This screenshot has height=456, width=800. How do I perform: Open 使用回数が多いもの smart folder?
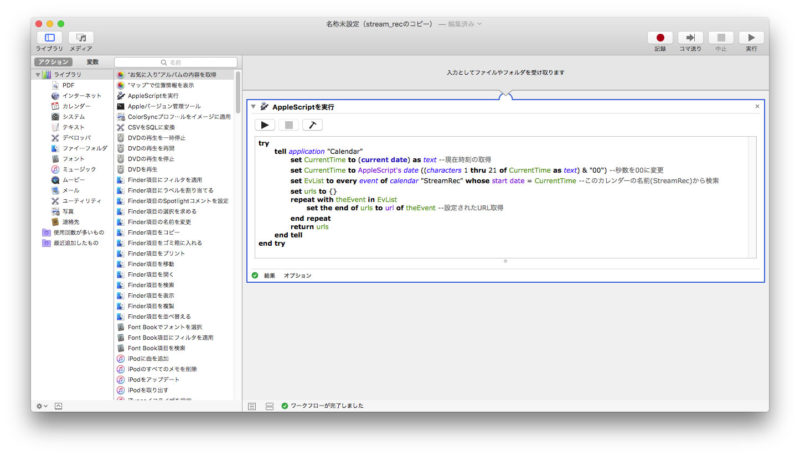[x=73, y=233]
